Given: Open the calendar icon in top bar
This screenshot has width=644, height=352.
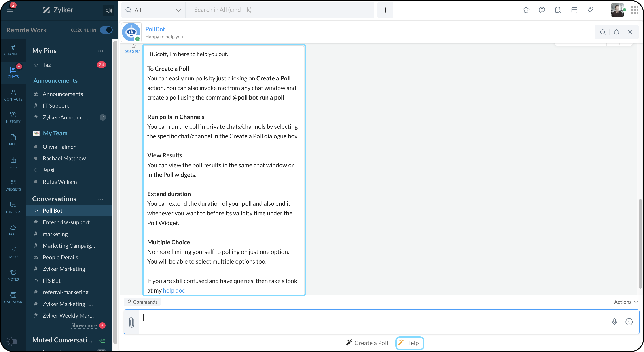Looking at the screenshot, I should coord(574,10).
